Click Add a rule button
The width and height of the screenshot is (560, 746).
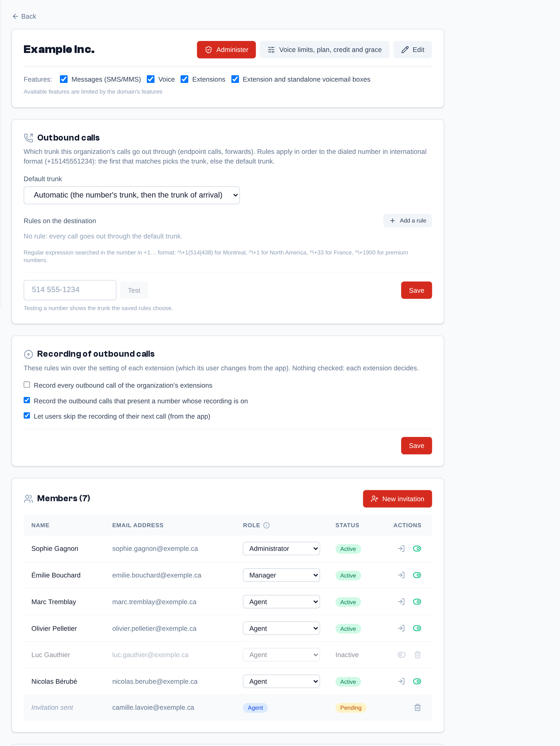[x=408, y=220]
